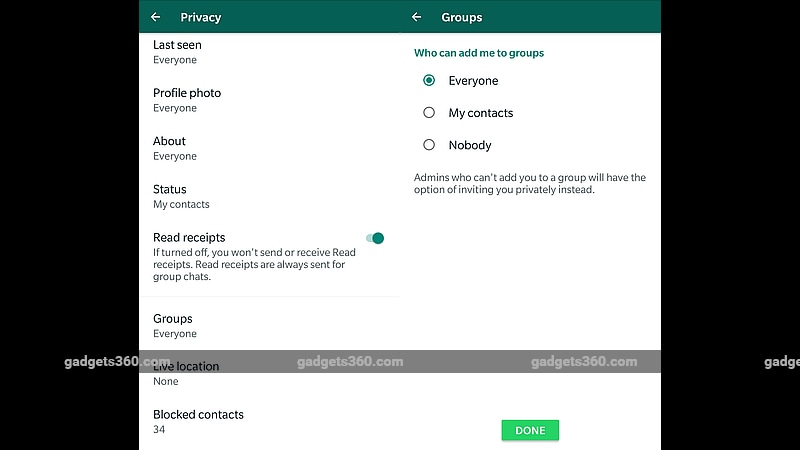Open the Last seen setting
Viewport: 800px width, 450px height.
[x=177, y=52]
